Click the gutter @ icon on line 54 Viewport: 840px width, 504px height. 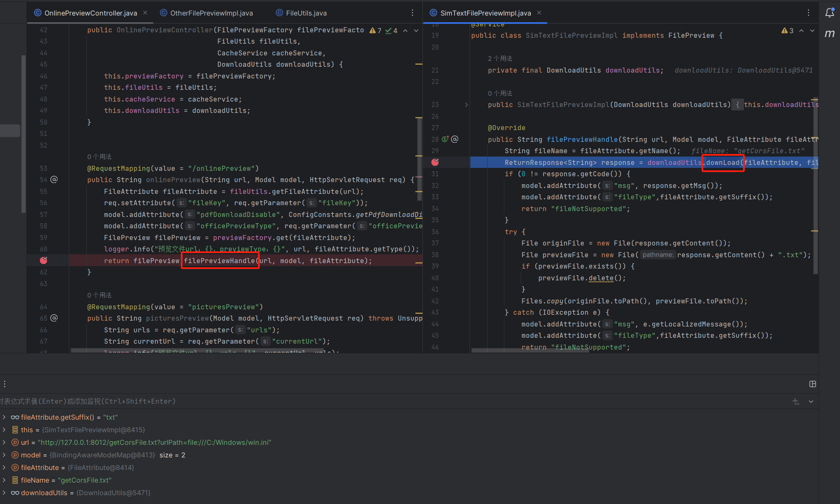click(54, 180)
